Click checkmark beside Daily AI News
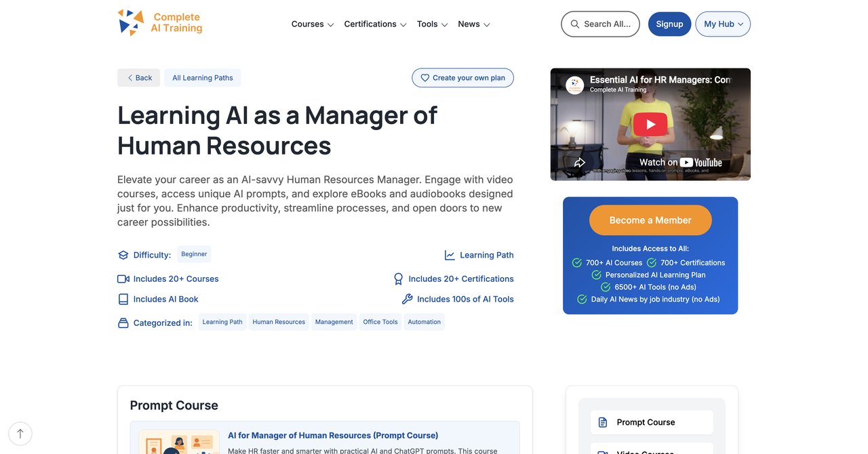 click(x=582, y=300)
